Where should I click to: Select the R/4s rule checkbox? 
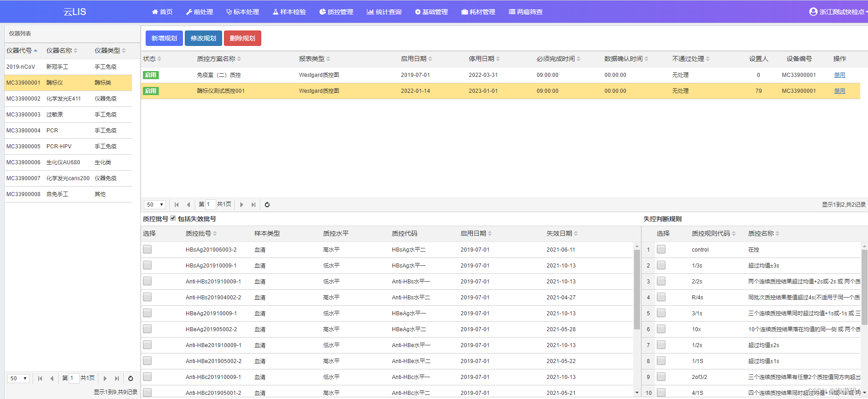[661, 297]
